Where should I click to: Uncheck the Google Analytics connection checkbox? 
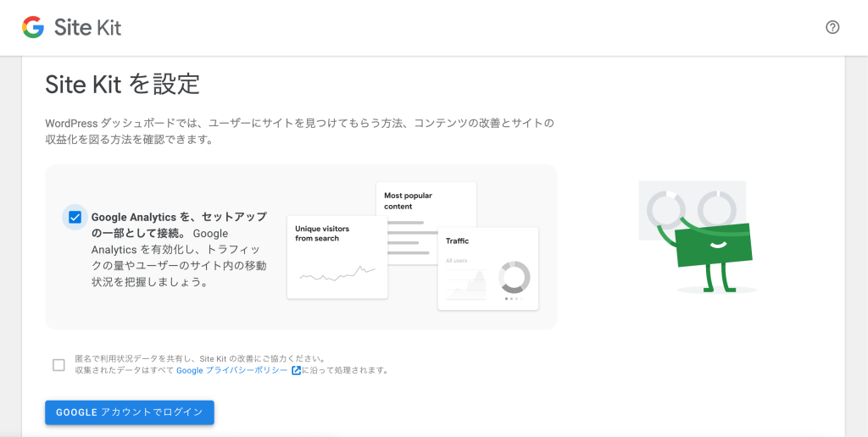coord(75,218)
